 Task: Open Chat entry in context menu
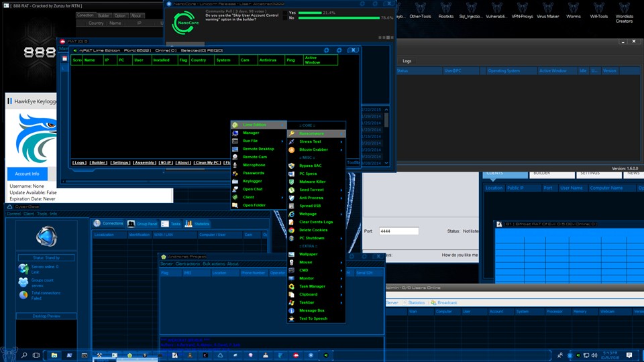click(x=252, y=189)
